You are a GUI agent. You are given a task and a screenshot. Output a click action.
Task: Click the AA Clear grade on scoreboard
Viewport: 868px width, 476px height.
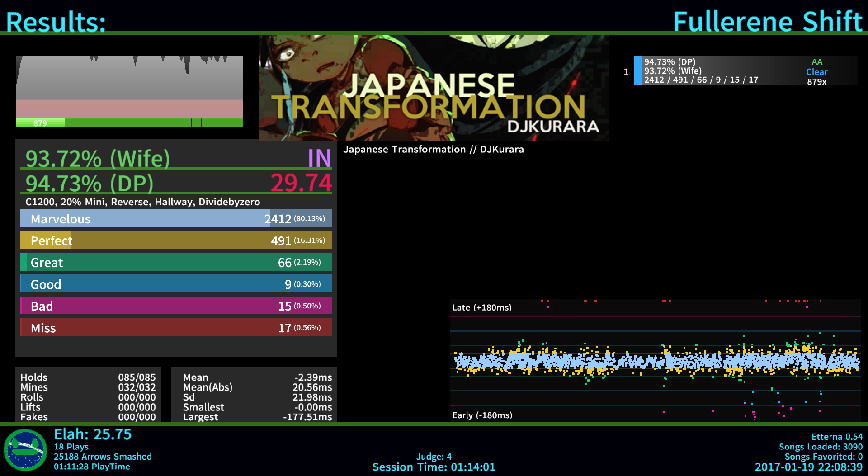(816, 67)
